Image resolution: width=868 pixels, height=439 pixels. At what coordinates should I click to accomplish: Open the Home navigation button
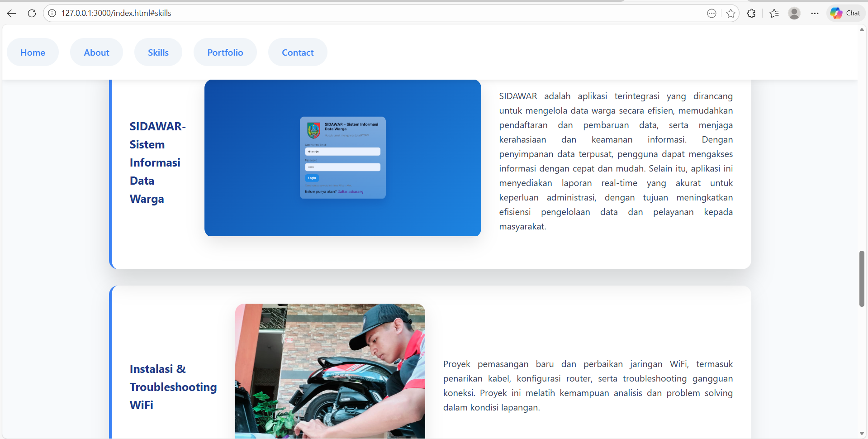click(x=32, y=52)
